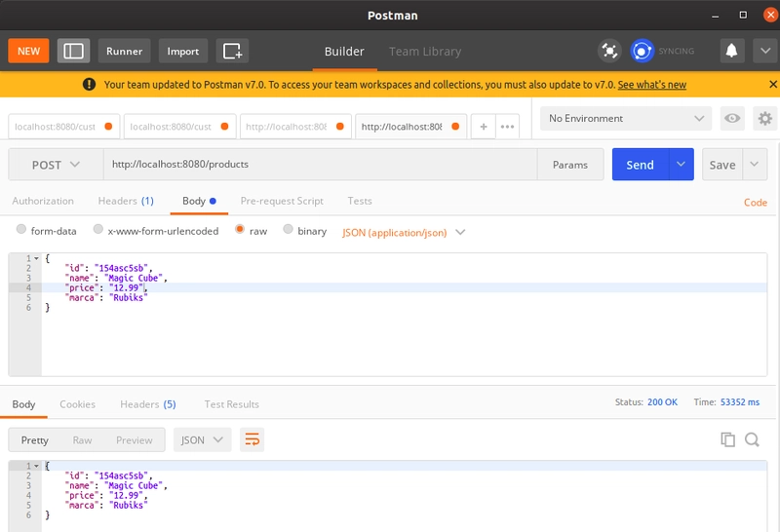Open environment quick look eye icon
780x532 pixels.
point(732,118)
